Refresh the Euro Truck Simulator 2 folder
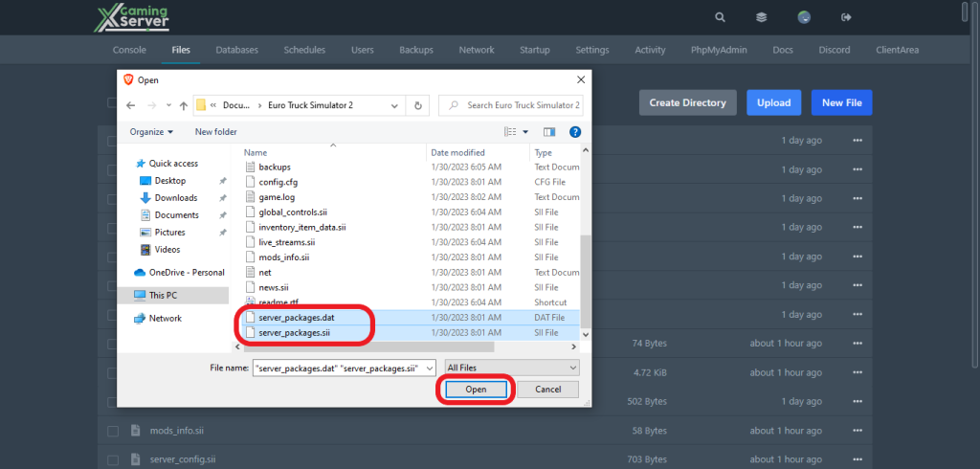Screen dimensions: 980x469 (x=418, y=105)
